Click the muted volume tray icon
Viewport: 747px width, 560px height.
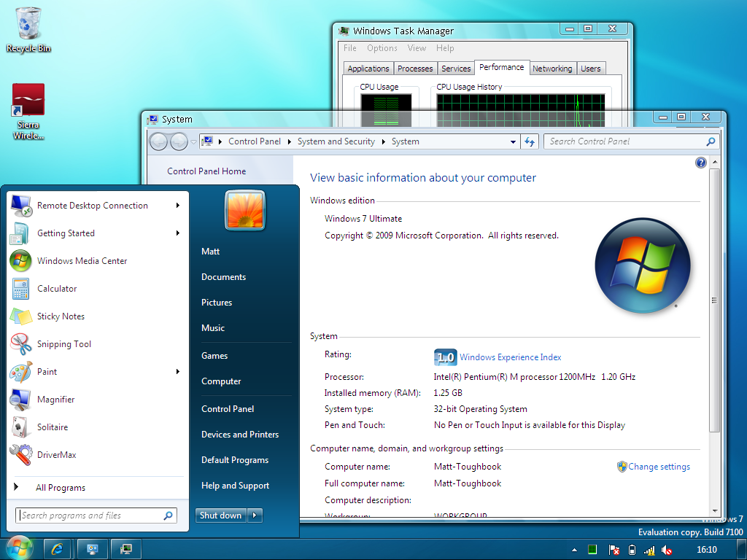point(667,550)
